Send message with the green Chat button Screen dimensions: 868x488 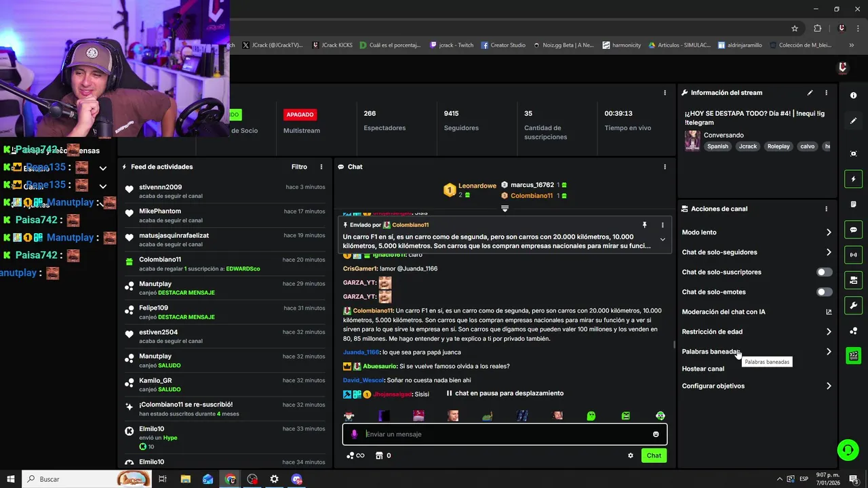point(654,455)
